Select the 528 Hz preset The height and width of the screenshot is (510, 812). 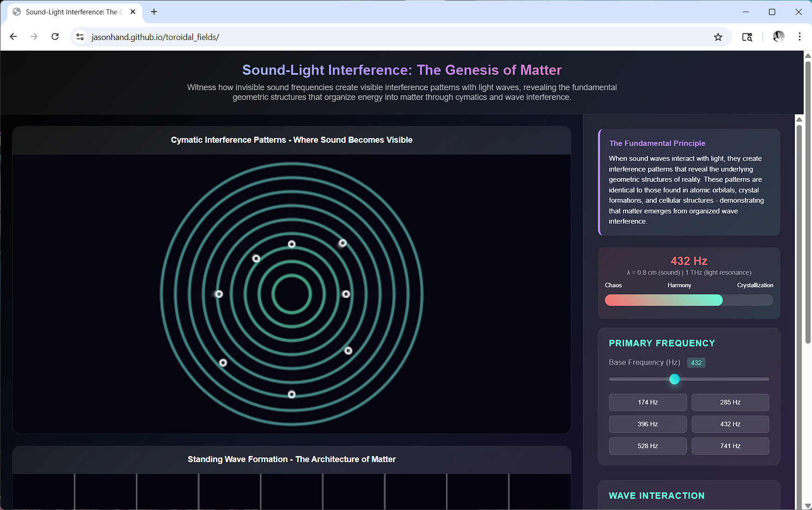[648, 446]
